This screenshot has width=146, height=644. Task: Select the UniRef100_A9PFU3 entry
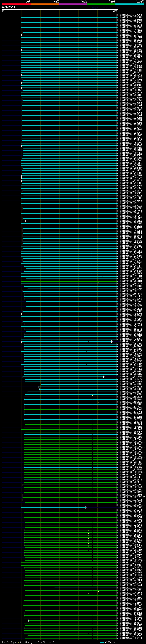(x=131, y=45)
